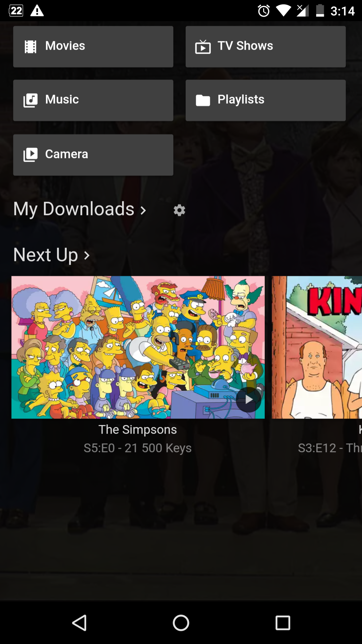Tap the Music library note icon
362x644 pixels.
pos(31,100)
